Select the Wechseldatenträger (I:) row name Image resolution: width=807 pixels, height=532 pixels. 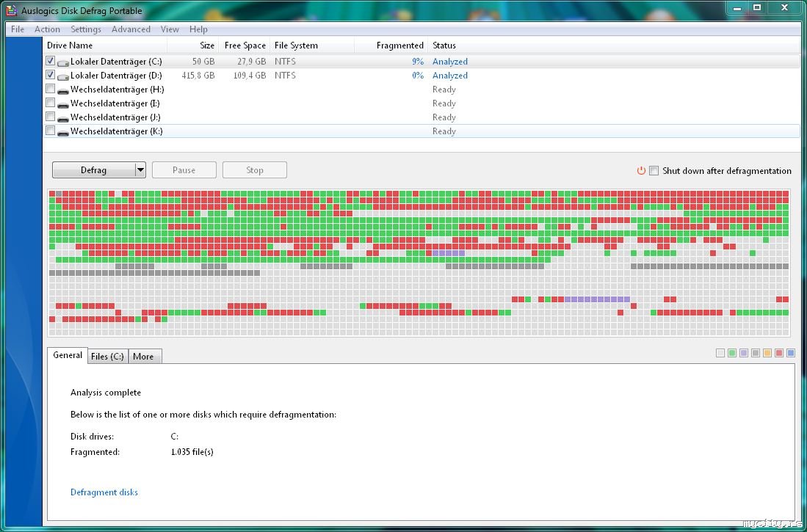(x=115, y=103)
